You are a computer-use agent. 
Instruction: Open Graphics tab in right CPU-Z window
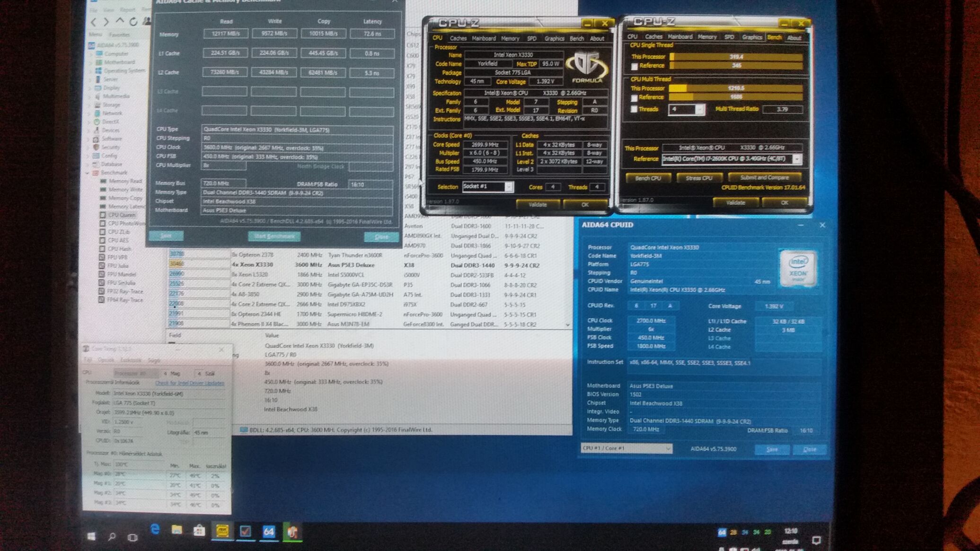[x=752, y=37]
